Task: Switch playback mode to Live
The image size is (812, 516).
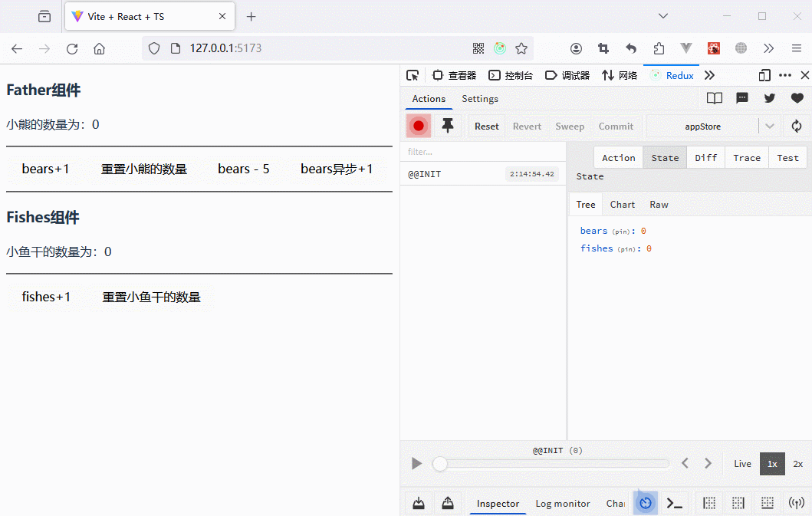Action: 742,464
